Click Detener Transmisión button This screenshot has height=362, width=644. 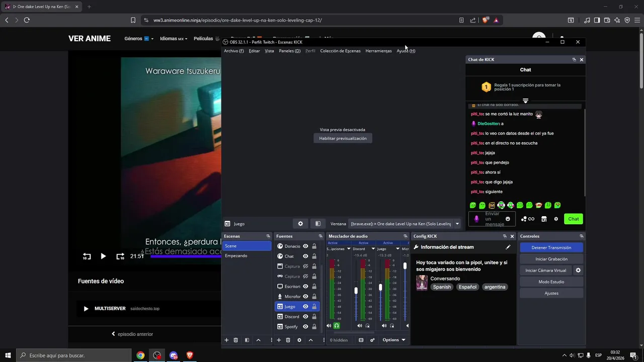click(x=551, y=248)
